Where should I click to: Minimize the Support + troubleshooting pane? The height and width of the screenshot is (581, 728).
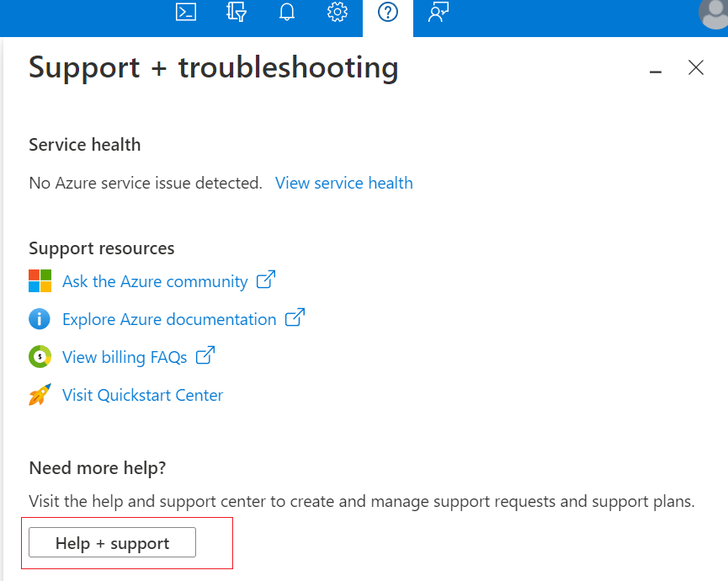coord(655,72)
